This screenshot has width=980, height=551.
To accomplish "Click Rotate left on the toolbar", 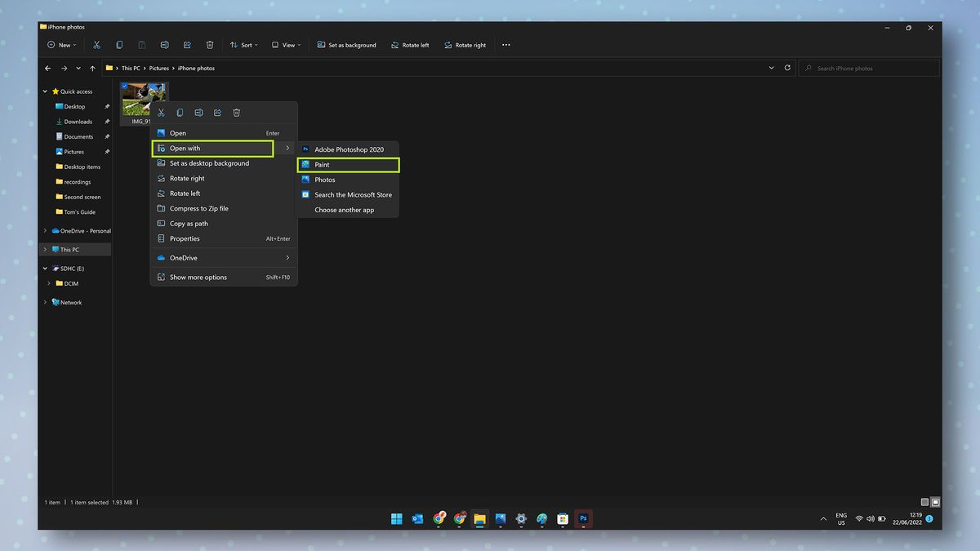I will tap(410, 45).
